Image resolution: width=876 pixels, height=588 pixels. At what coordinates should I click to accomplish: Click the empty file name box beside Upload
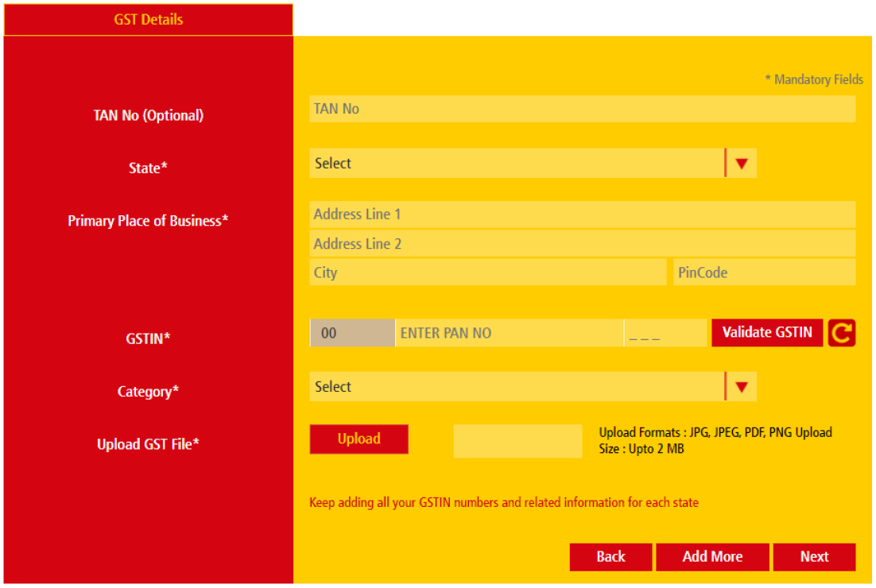tap(517, 441)
